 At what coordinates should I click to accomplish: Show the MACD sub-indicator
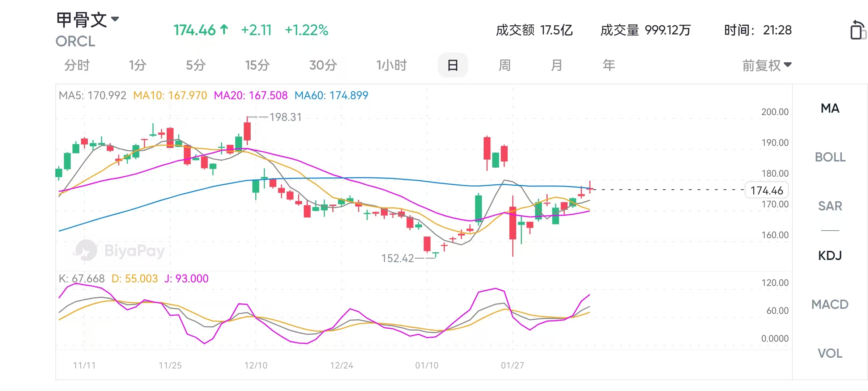pyautogui.click(x=830, y=304)
